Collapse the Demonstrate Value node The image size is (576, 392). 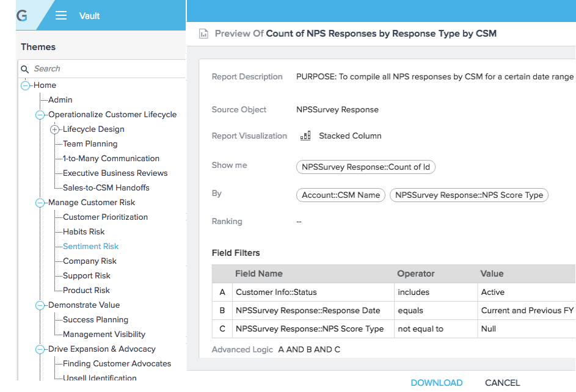(40, 305)
